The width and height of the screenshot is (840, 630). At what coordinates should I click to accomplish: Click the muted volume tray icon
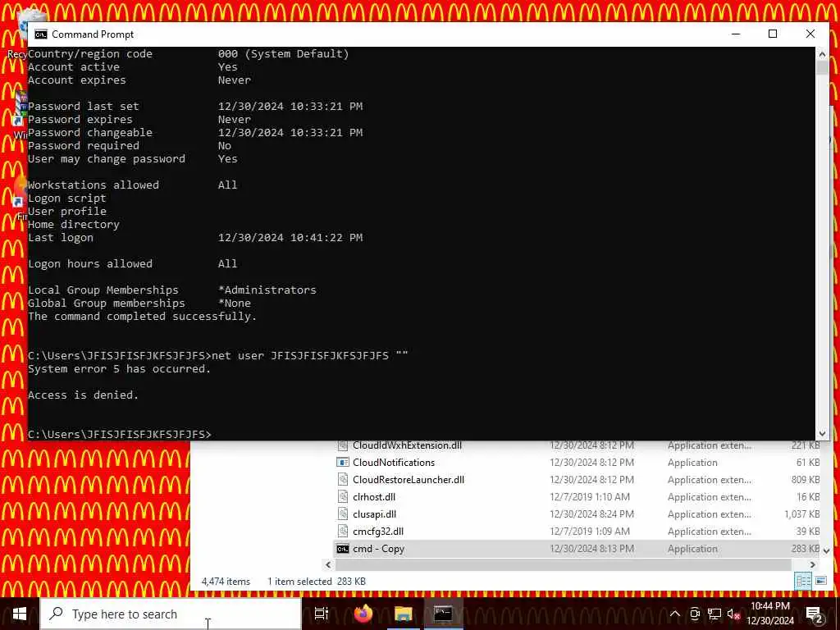click(734, 614)
